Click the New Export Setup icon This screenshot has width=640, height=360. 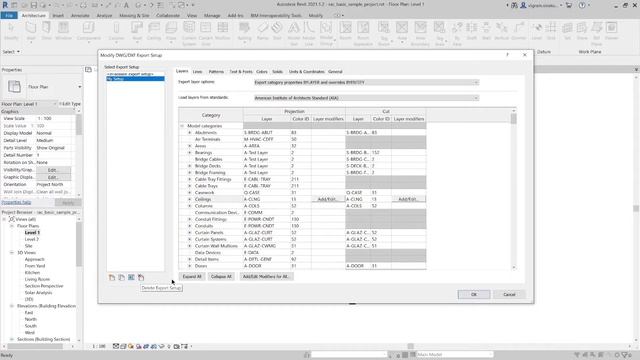click(x=112, y=278)
